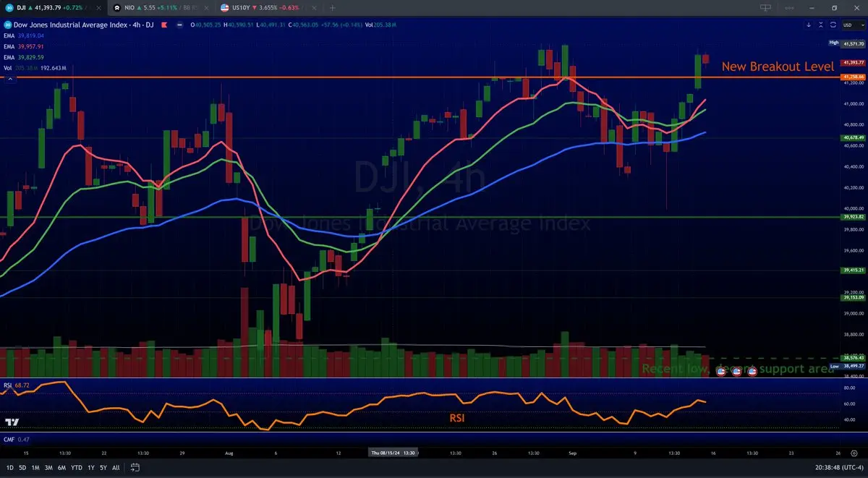Select the RSI 68.72 indicator legend
868x478 pixels.
(17, 385)
